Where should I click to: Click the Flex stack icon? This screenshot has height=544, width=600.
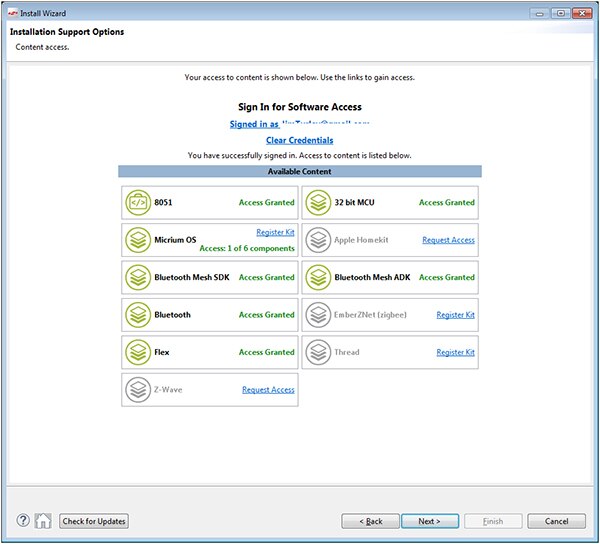pos(138,352)
